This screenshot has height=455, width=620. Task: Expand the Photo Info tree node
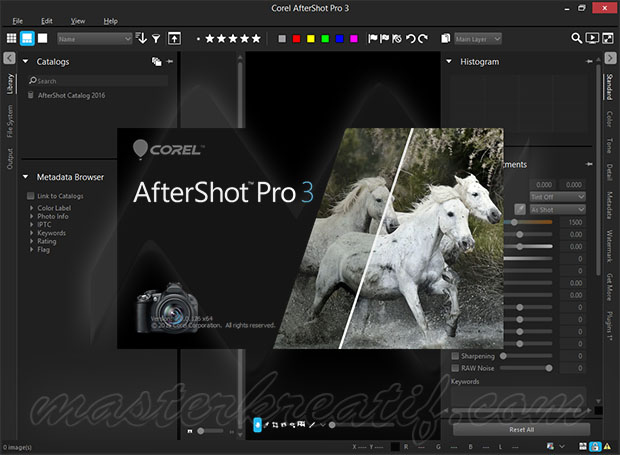31,216
